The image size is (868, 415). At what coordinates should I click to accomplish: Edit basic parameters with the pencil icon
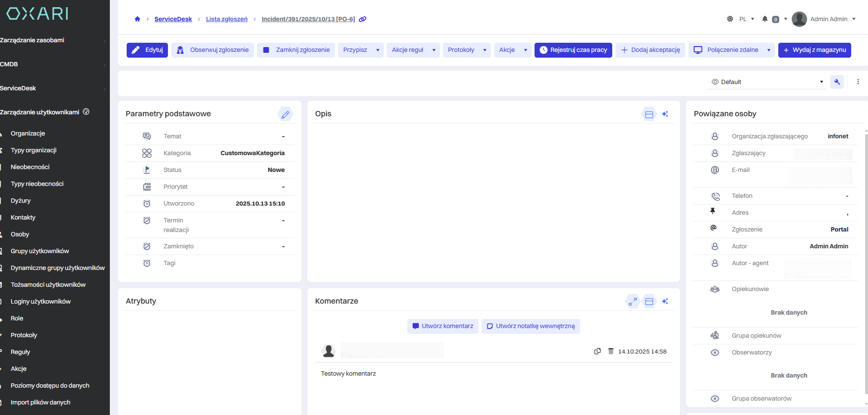pyautogui.click(x=285, y=114)
